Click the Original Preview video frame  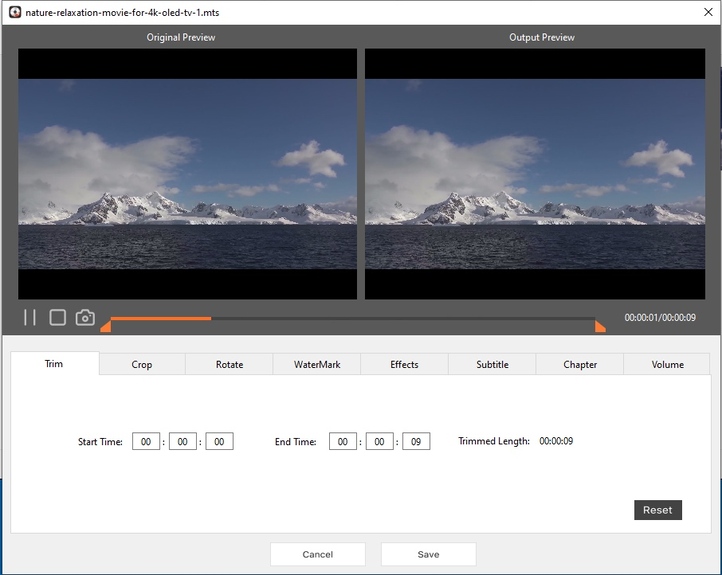point(187,174)
